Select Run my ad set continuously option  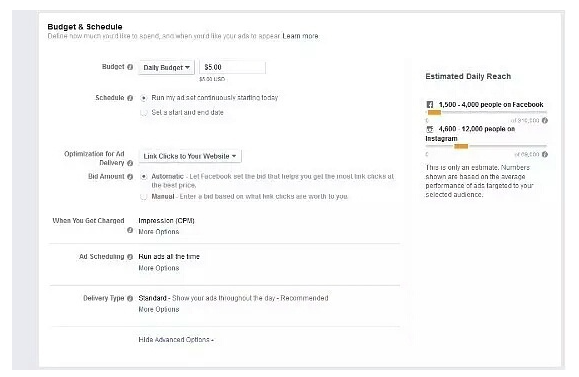144,99
